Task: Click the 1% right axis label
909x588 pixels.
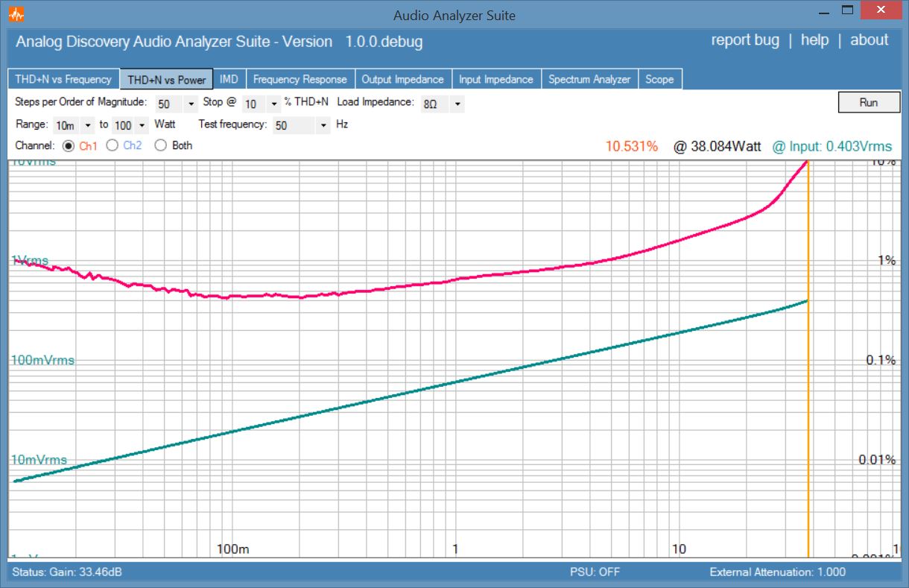Action: pos(887,261)
